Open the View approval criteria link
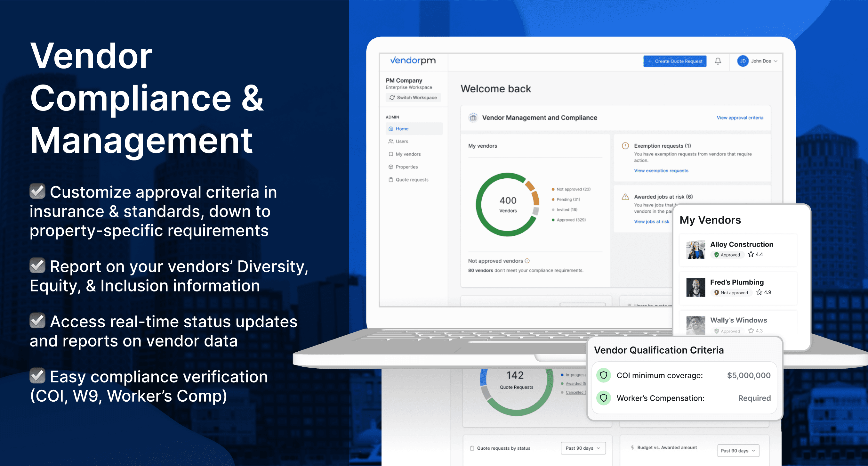This screenshot has height=466, width=868. [x=740, y=118]
